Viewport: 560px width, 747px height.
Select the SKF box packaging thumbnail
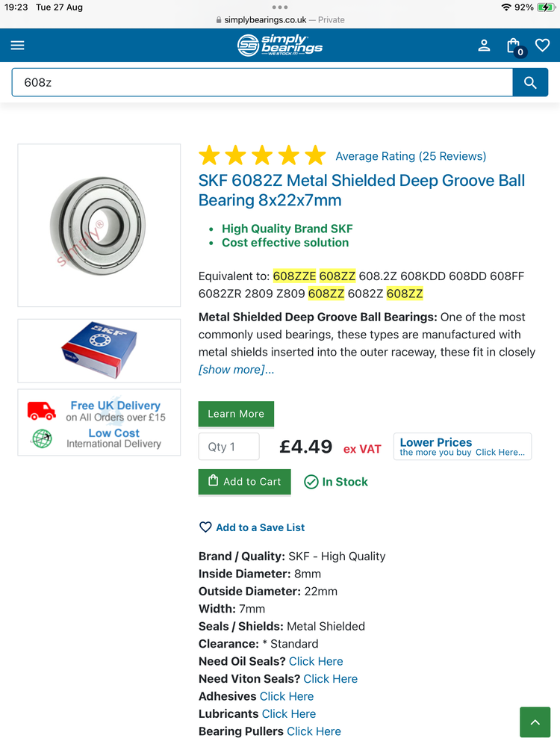pos(99,351)
